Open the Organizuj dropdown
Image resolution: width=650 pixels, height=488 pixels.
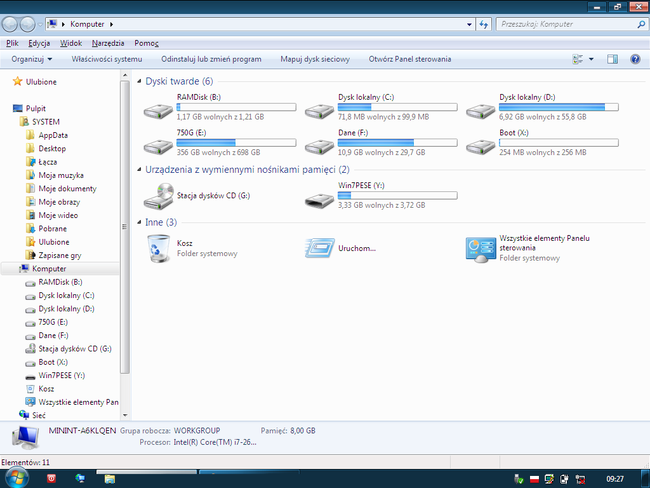tap(32, 59)
